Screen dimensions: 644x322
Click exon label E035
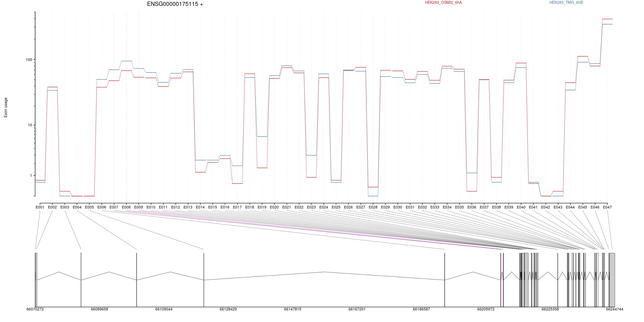pos(460,207)
